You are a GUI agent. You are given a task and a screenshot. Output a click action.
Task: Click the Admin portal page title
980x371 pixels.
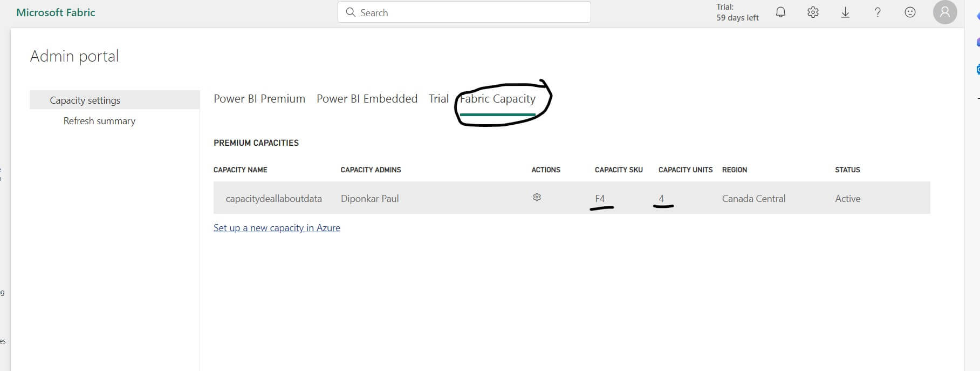click(74, 56)
